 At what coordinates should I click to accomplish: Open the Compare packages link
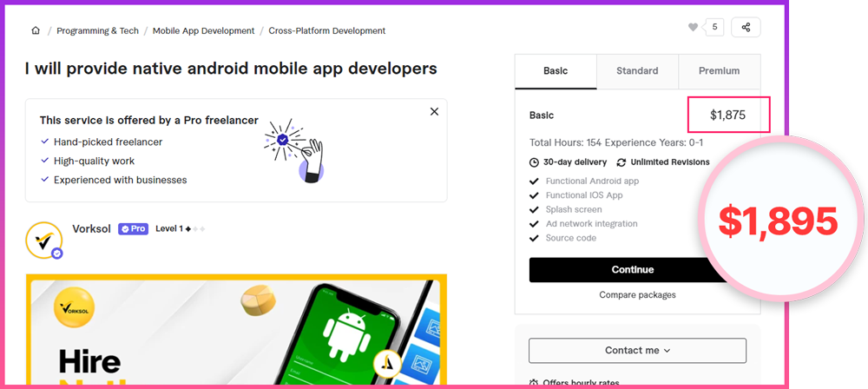click(x=637, y=295)
